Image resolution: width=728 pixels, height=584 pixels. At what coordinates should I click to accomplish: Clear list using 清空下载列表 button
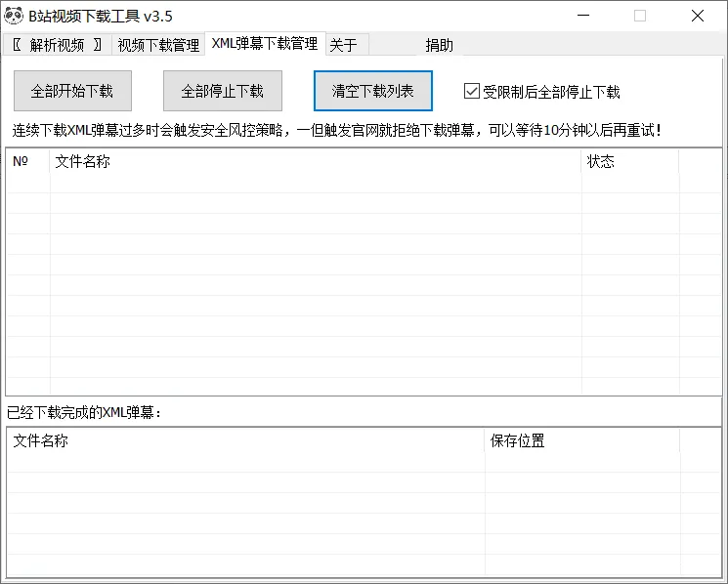pyautogui.click(x=373, y=91)
